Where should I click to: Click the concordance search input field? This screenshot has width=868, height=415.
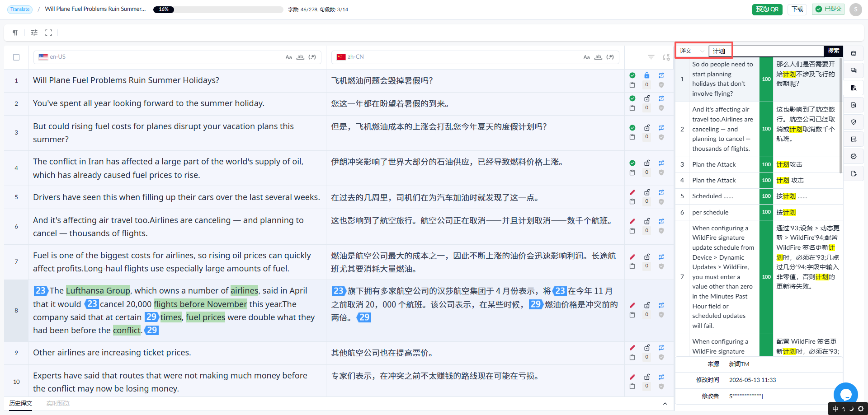point(766,51)
